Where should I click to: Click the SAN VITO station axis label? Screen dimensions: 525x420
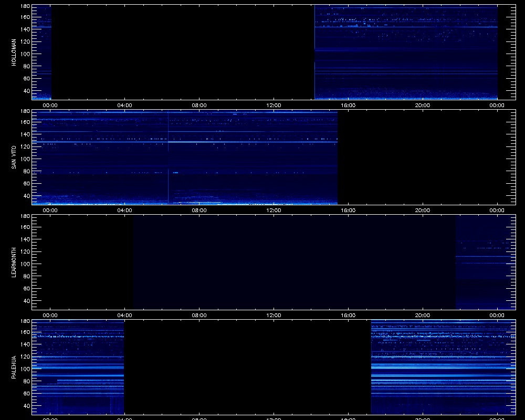14,157
